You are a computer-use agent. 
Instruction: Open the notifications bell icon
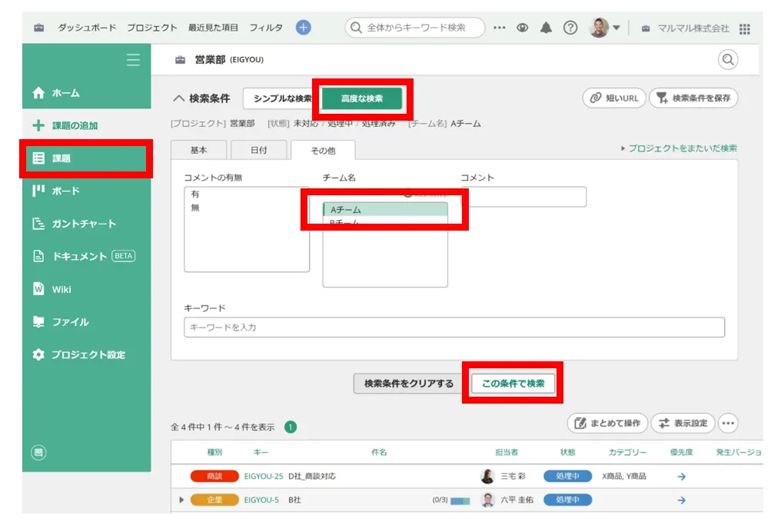(546, 28)
